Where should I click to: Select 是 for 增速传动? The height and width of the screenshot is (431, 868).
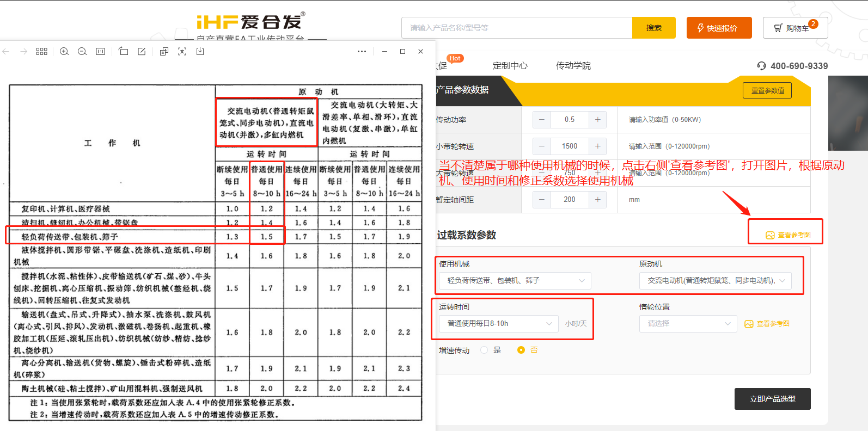tap(484, 350)
